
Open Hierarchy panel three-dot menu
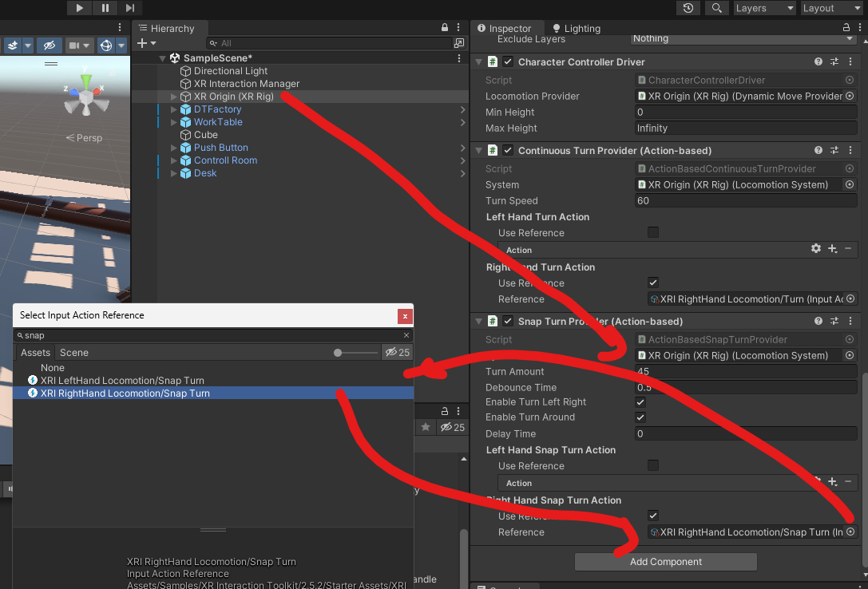tap(458, 27)
